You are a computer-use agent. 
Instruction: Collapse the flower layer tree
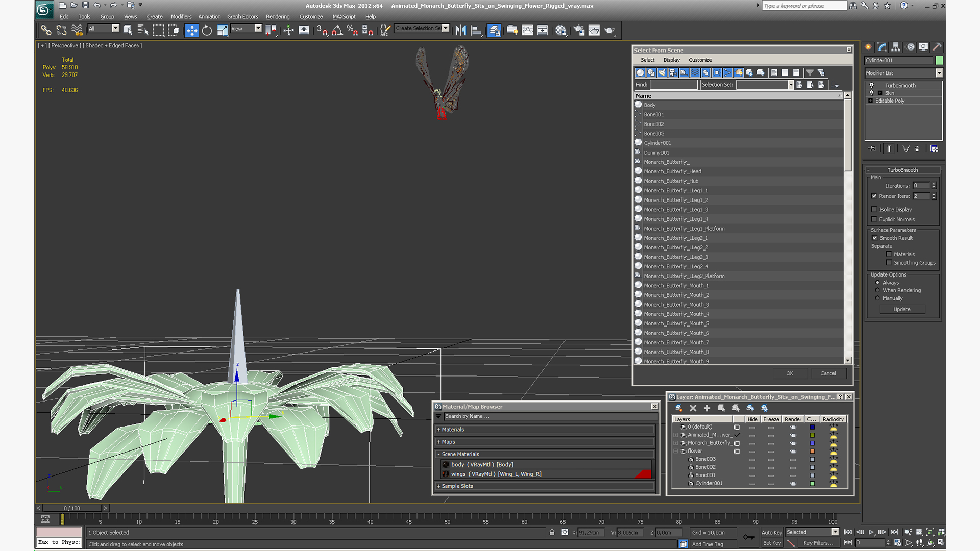[676, 452]
